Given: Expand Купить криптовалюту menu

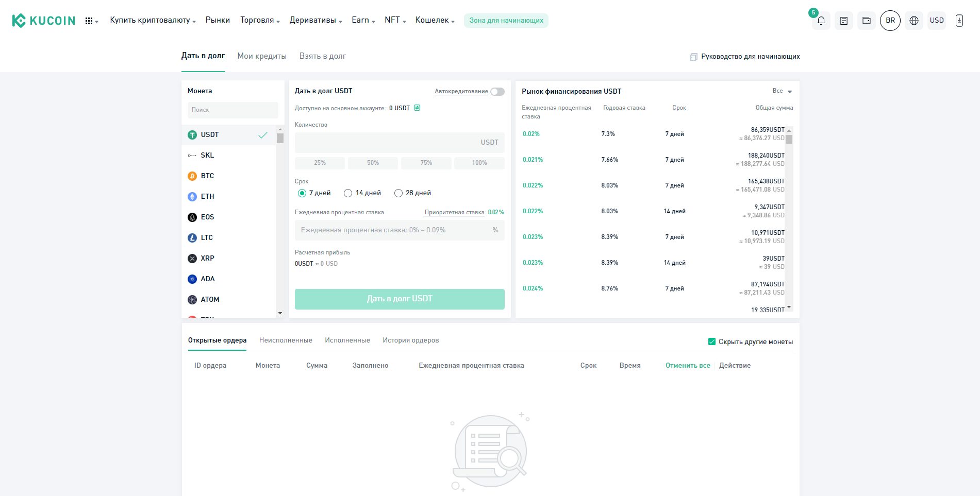Looking at the screenshot, I should point(153,20).
